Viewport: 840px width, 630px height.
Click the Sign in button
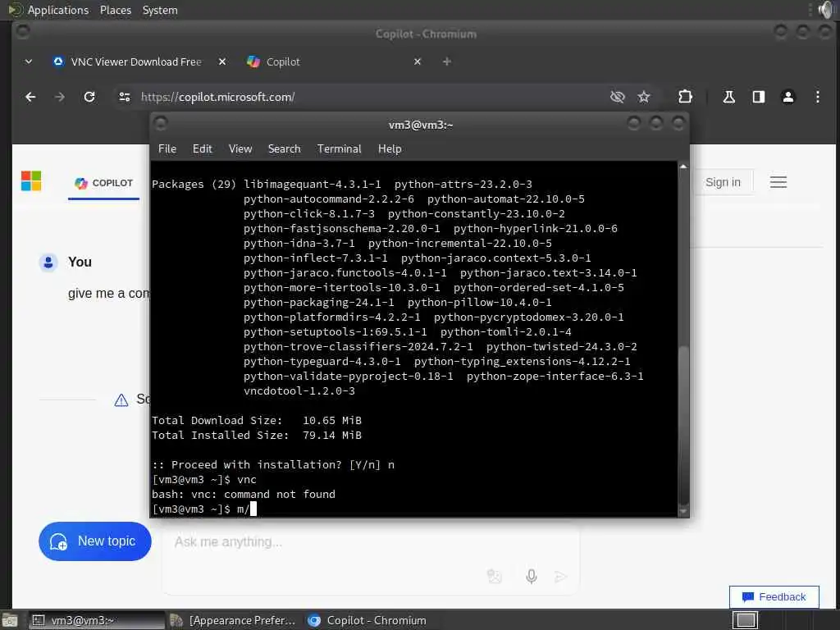click(x=723, y=182)
